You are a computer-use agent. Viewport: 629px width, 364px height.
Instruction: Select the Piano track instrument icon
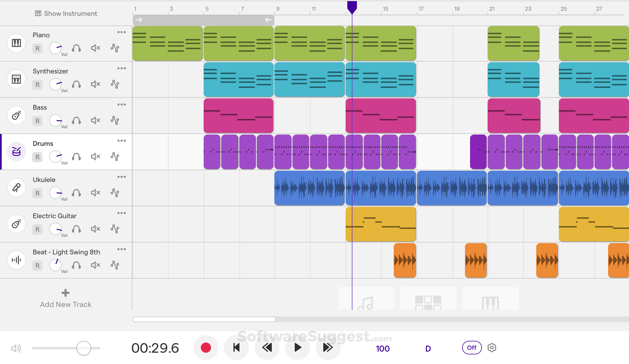click(x=16, y=43)
